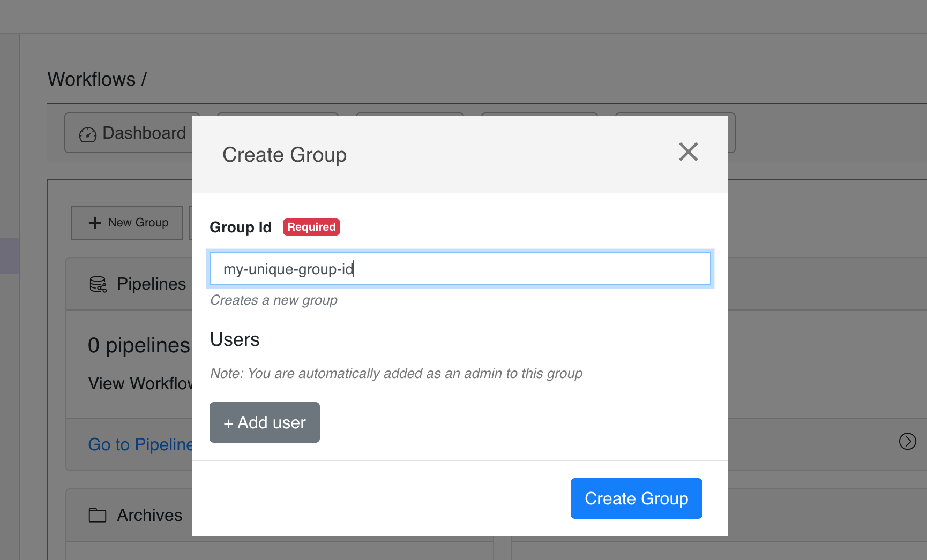Viewport: 927px width, 560px height.
Task: Click the Archives folder icon
Action: point(98,515)
